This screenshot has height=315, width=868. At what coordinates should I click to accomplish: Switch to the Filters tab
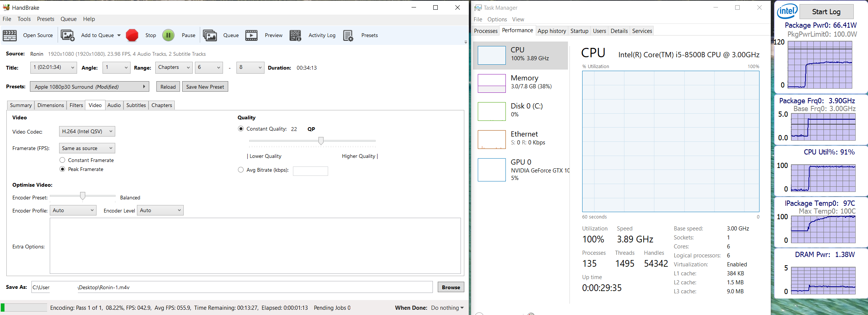pyautogui.click(x=76, y=105)
